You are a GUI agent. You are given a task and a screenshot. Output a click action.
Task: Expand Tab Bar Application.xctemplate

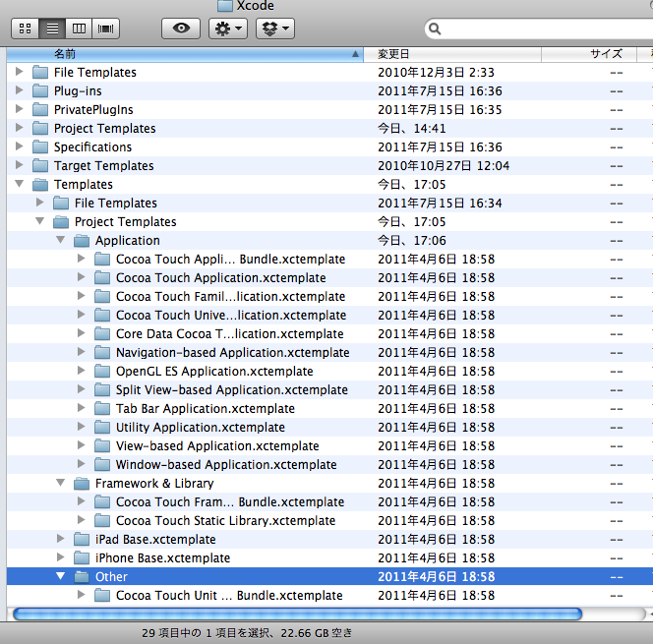(x=82, y=408)
